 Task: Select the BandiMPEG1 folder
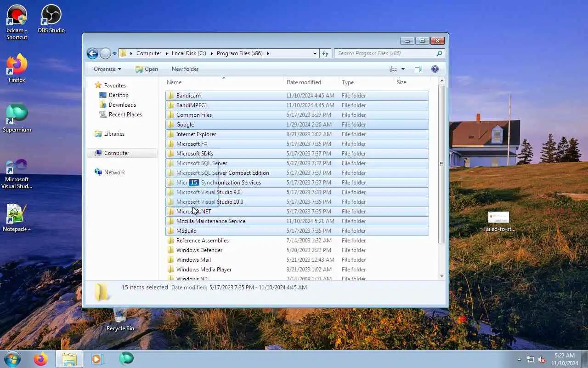coord(297,105)
